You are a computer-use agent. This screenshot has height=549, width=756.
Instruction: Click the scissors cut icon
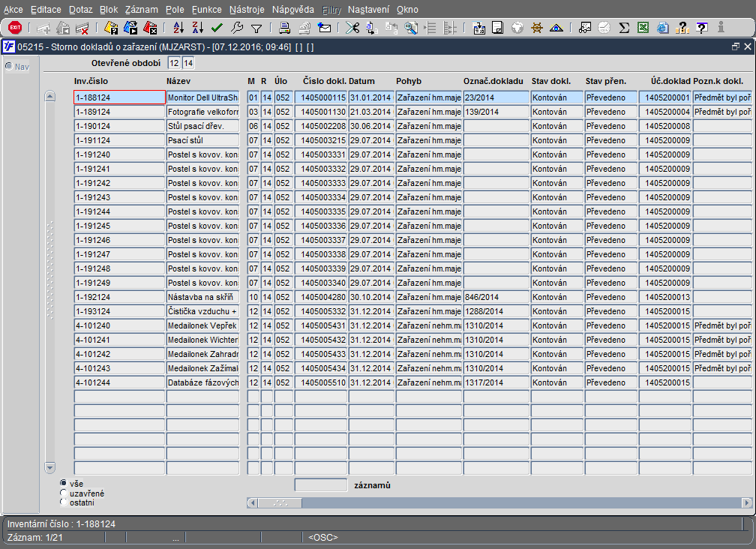[x=352, y=28]
